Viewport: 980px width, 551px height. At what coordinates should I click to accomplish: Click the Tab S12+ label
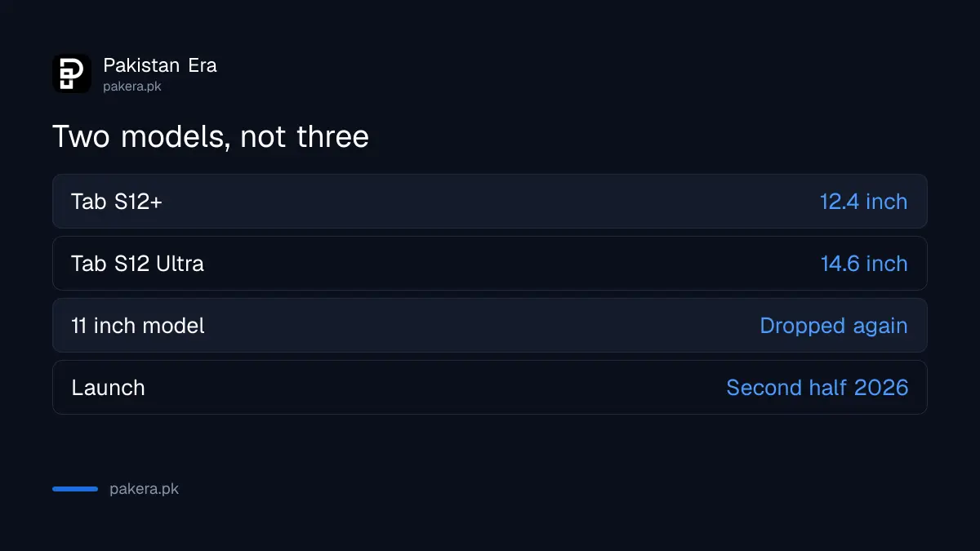[117, 202]
